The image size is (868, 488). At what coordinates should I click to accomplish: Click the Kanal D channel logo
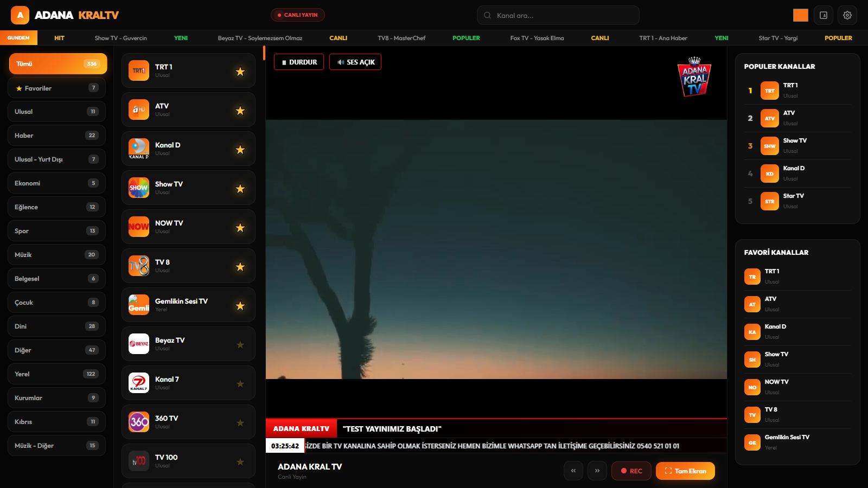(139, 149)
